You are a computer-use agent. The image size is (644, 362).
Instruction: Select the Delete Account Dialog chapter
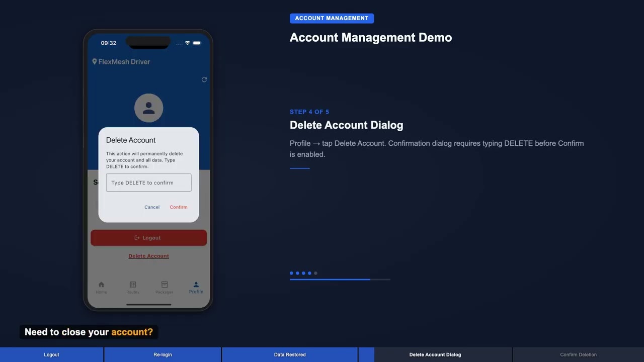coord(435,354)
